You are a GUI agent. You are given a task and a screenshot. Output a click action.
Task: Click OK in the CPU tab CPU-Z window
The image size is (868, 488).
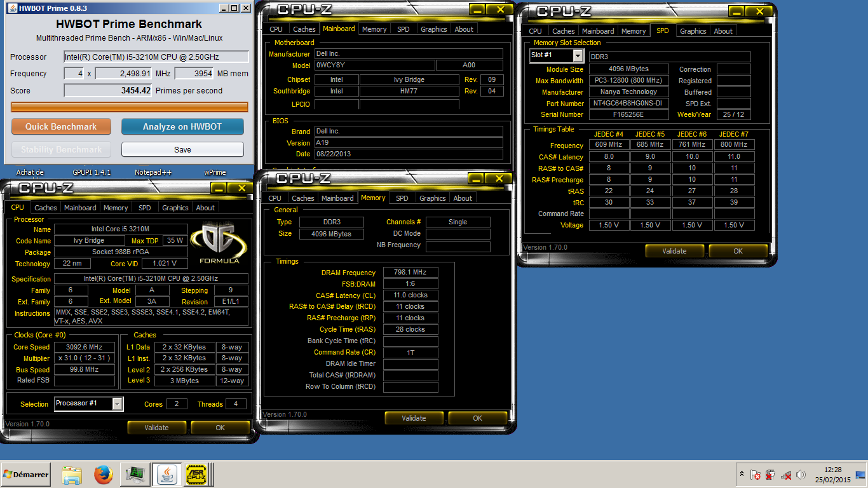point(220,428)
